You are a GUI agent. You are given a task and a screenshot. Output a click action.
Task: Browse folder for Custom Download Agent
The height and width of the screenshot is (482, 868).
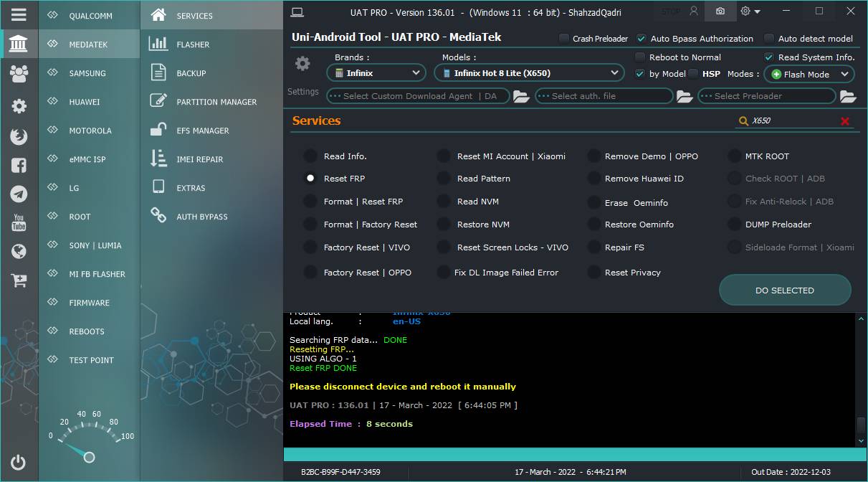(521, 96)
